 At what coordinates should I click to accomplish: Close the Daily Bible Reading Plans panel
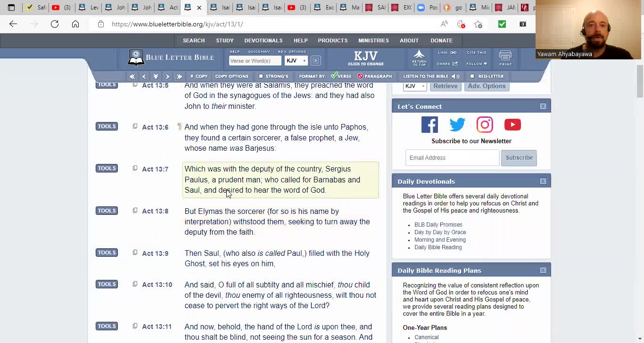coord(543,270)
